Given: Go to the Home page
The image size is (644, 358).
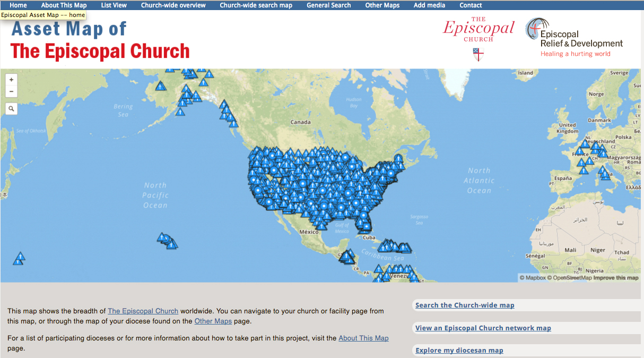Looking at the screenshot, I should coord(18,5).
